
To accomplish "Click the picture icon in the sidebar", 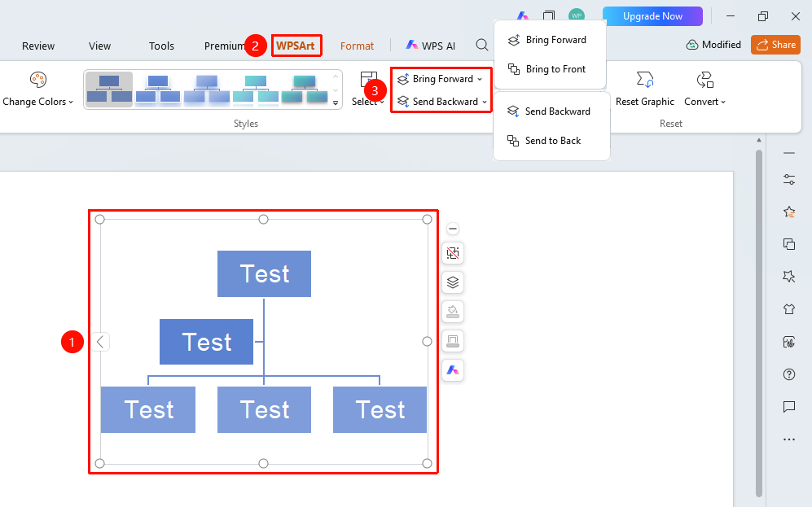I will pyautogui.click(x=789, y=342).
